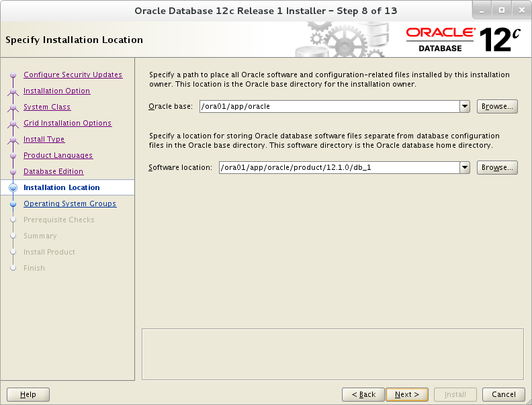This screenshot has width=532, height=405.
Task: Go back with the Back button
Action: [363, 394]
